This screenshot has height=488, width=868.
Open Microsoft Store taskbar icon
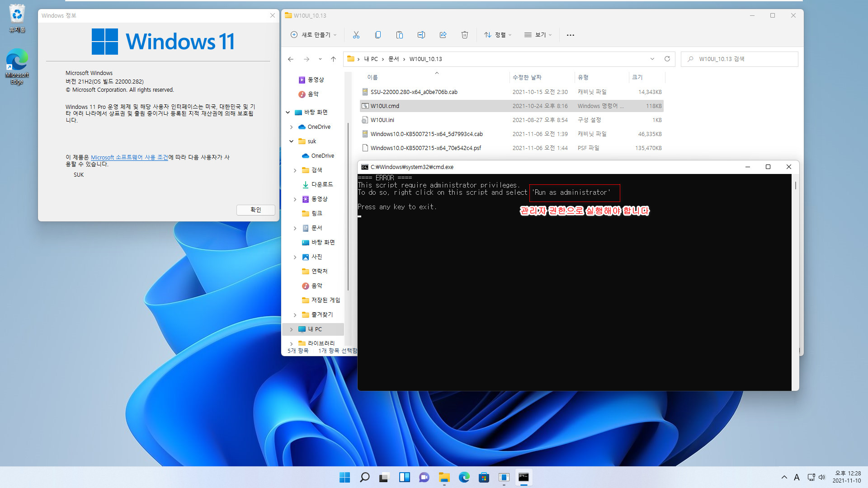(x=484, y=477)
